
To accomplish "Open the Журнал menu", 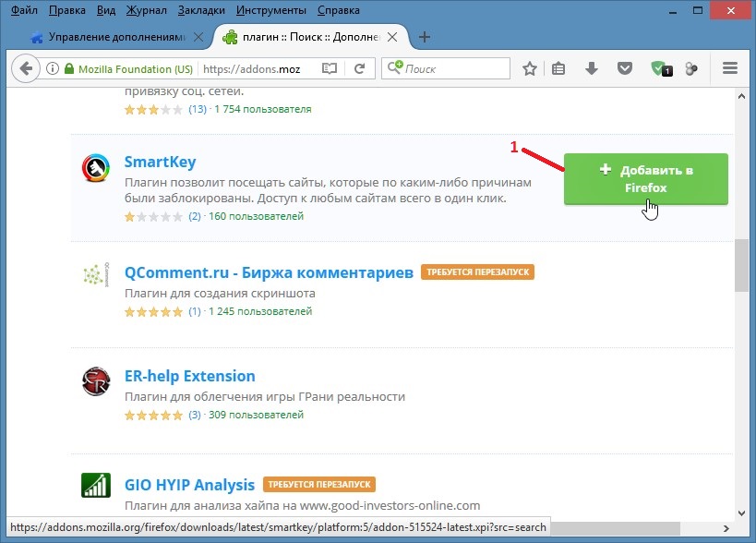I will point(147,10).
